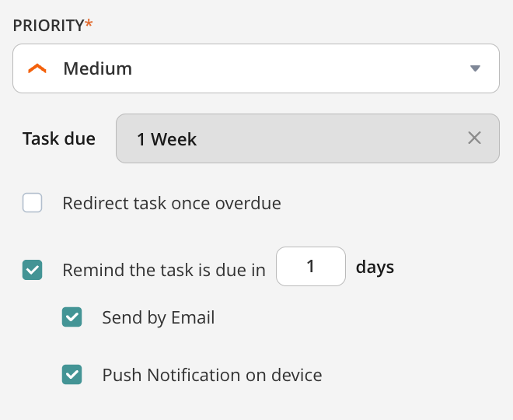Viewport: 513px width, 420px height.
Task: Click the "Push Notification on device" label
Action: tap(212, 375)
